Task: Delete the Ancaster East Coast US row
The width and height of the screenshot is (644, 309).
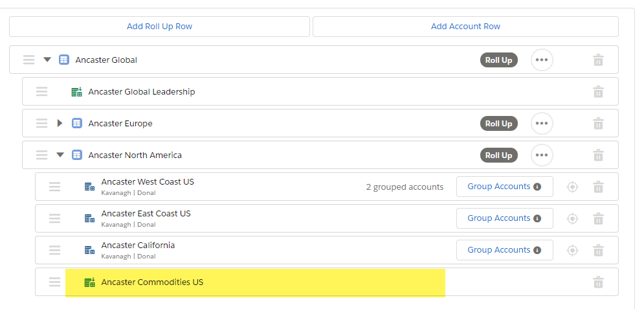Action: click(x=599, y=218)
